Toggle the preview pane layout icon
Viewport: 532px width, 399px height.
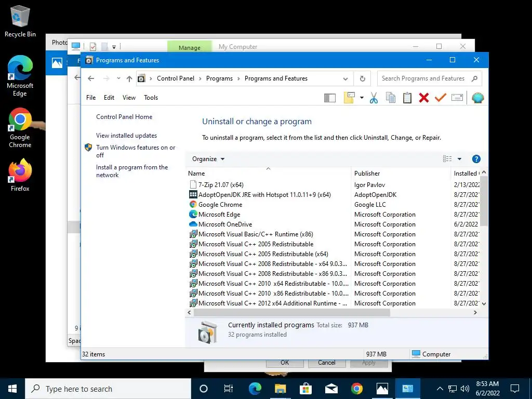[330, 98]
